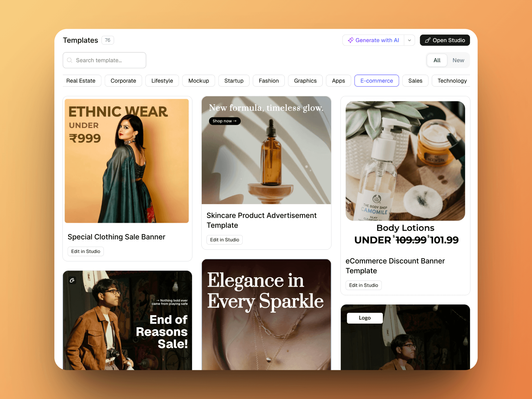The height and width of the screenshot is (399, 532).
Task: Click the sparkle icon beside Generate with AI
Action: [351, 40]
